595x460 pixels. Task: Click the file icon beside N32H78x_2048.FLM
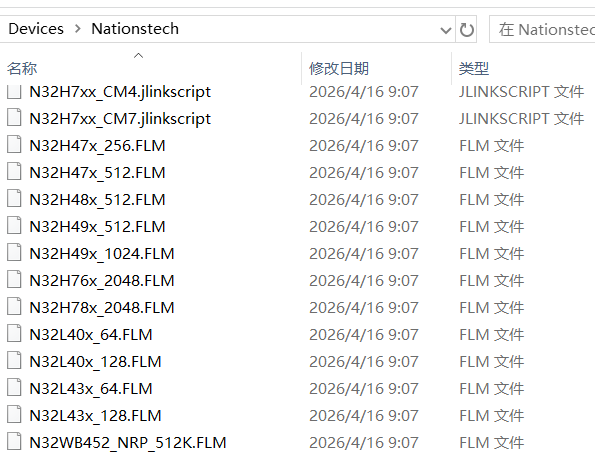14,306
